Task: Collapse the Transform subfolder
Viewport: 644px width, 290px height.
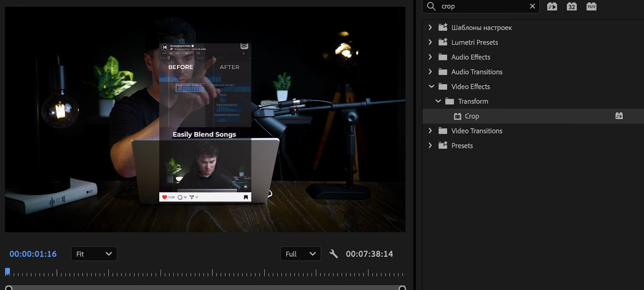Action: point(438,101)
